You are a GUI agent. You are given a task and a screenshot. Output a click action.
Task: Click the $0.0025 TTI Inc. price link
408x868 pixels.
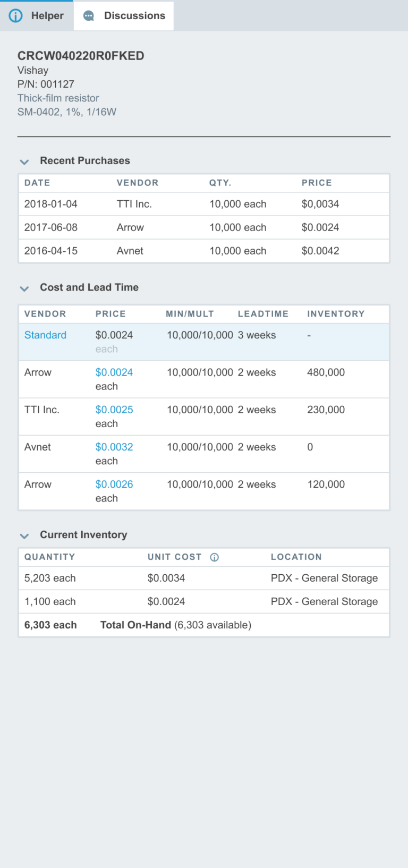114,410
